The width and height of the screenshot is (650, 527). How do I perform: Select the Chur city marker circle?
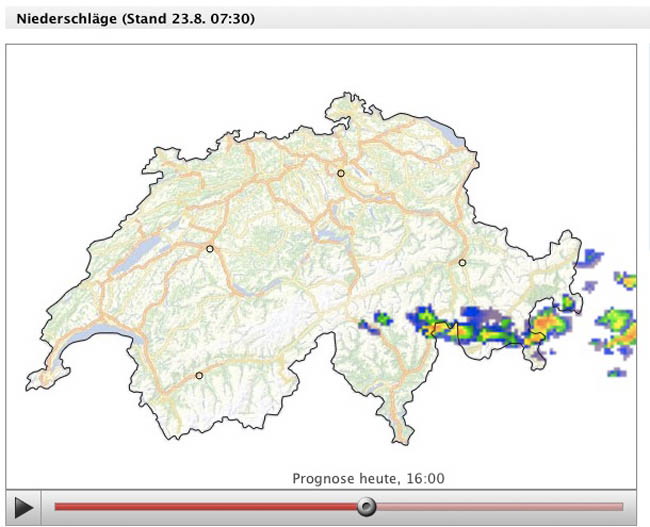click(462, 262)
